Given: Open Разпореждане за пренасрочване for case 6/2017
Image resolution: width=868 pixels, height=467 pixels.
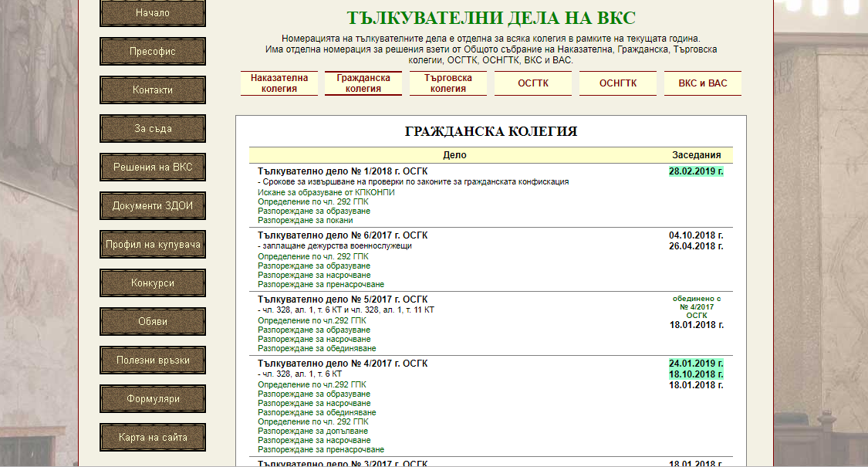Looking at the screenshot, I should [x=320, y=285].
